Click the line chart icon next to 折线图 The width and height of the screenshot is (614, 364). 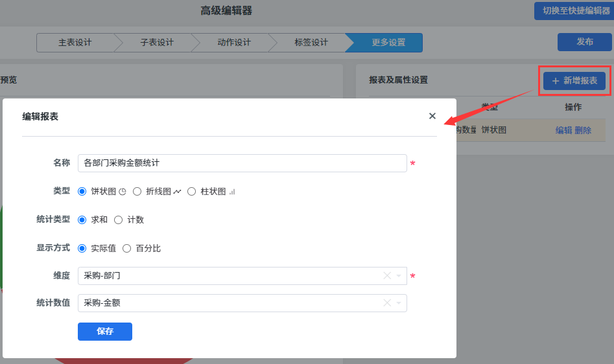[178, 192]
